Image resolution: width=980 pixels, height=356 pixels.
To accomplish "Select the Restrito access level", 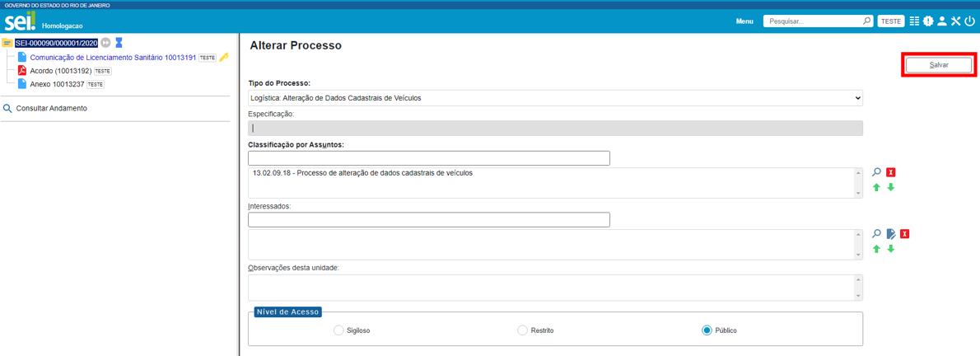I will [522, 330].
